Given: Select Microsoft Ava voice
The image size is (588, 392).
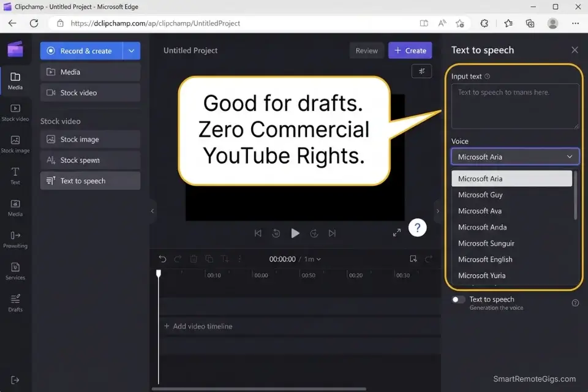Looking at the screenshot, I should pyautogui.click(x=511, y=211).
